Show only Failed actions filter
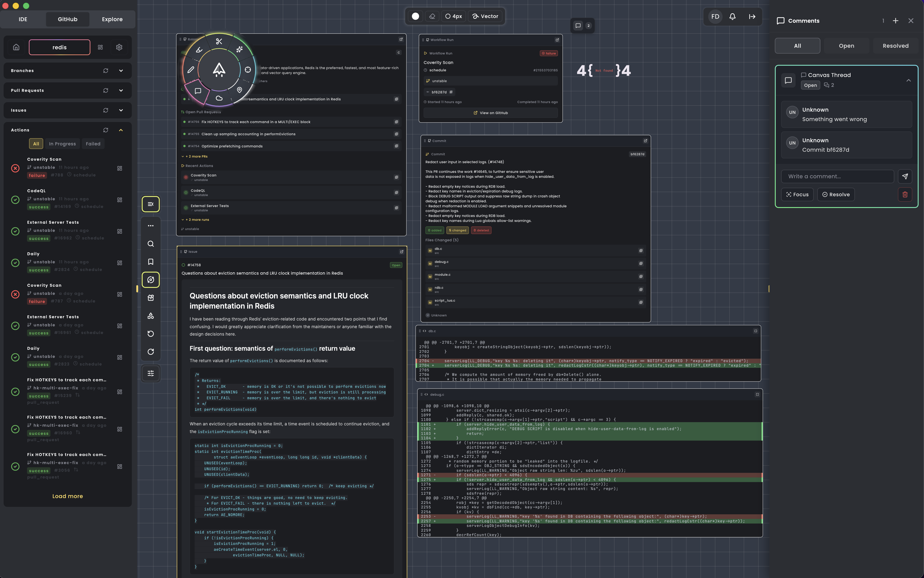Image resolution: width=924 pixels, height=578 pixels. [x=93, y=144]
